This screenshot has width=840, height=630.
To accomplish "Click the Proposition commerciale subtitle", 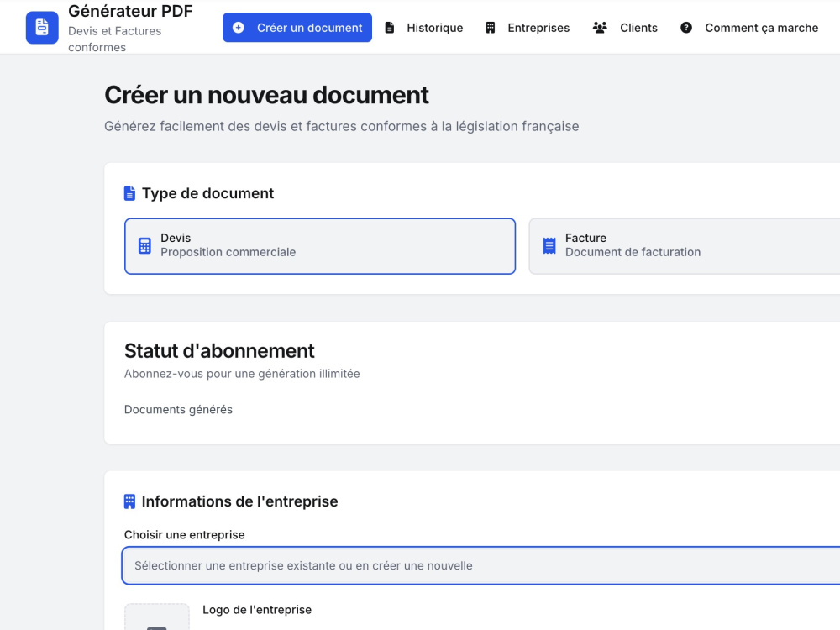I will (228, 252).
